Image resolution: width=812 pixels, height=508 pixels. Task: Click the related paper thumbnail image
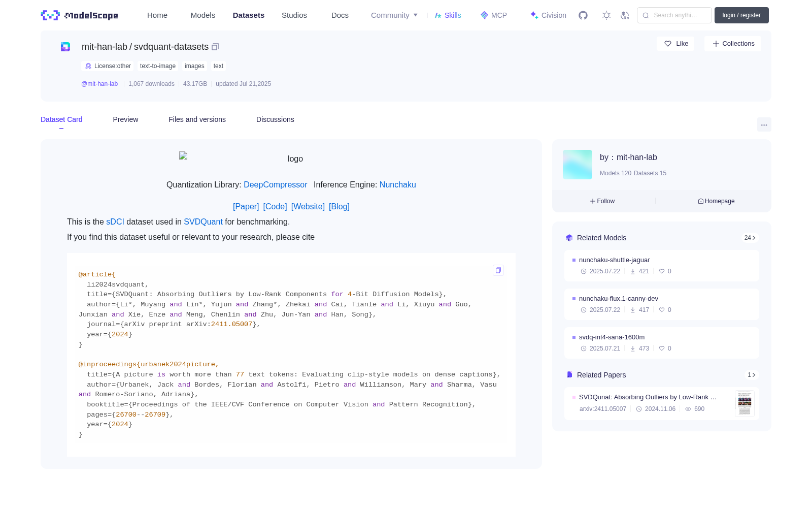pos(745,404)
